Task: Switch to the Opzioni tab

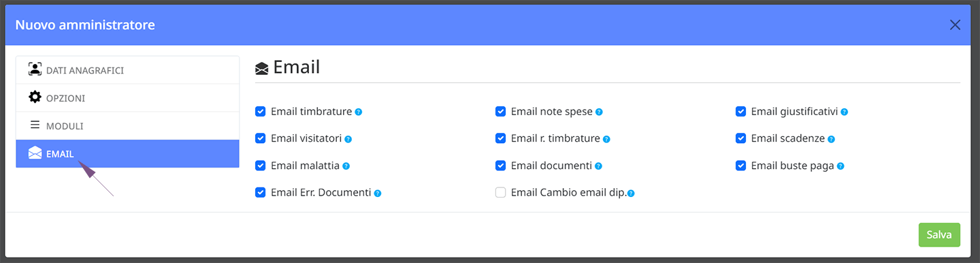Action: coord(127,98)
